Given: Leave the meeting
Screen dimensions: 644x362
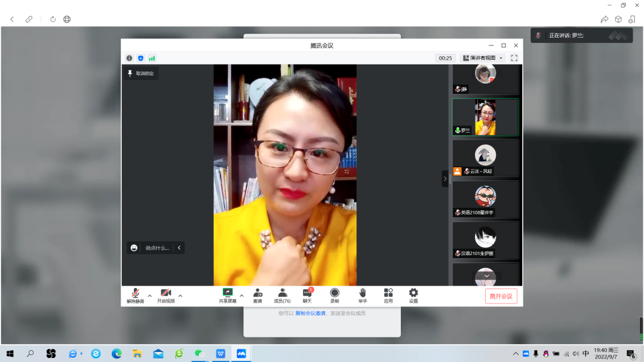Looking at the screenshot, I should (501, 296).
